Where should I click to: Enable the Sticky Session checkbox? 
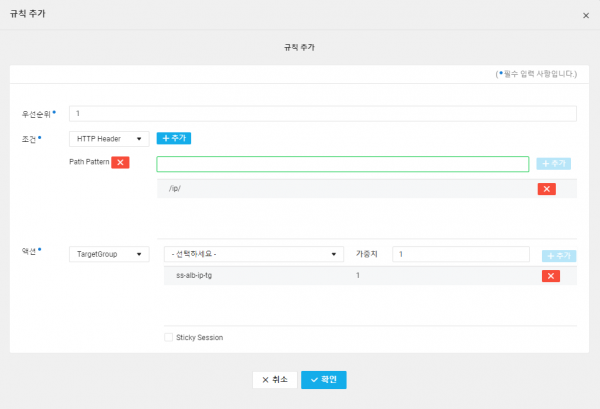168,337
